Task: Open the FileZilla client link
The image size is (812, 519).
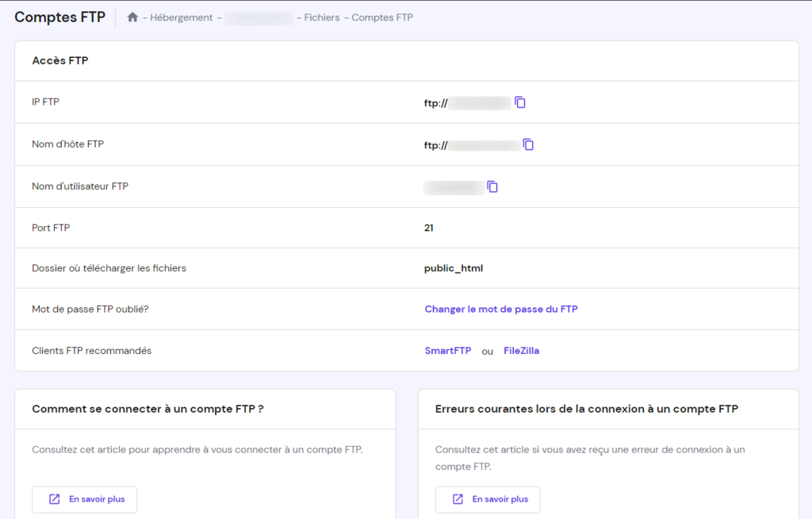Action: 521,350
